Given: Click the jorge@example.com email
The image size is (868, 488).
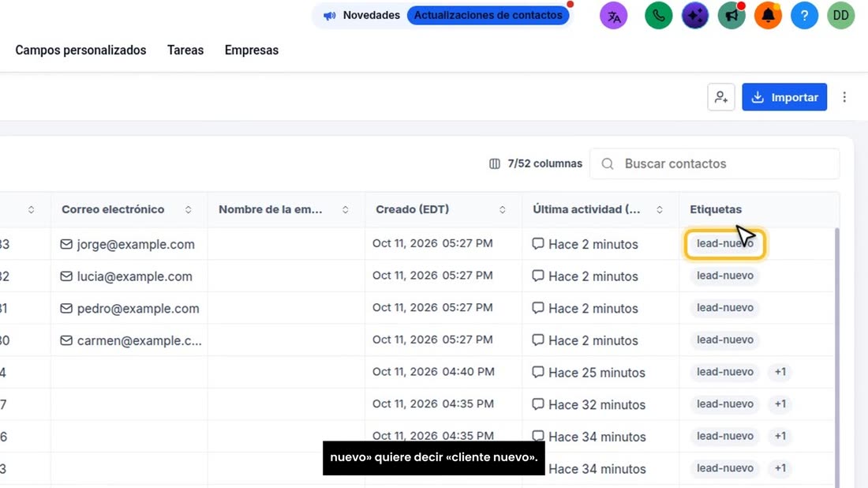Looking at the screenshot, I should [137, 244].
